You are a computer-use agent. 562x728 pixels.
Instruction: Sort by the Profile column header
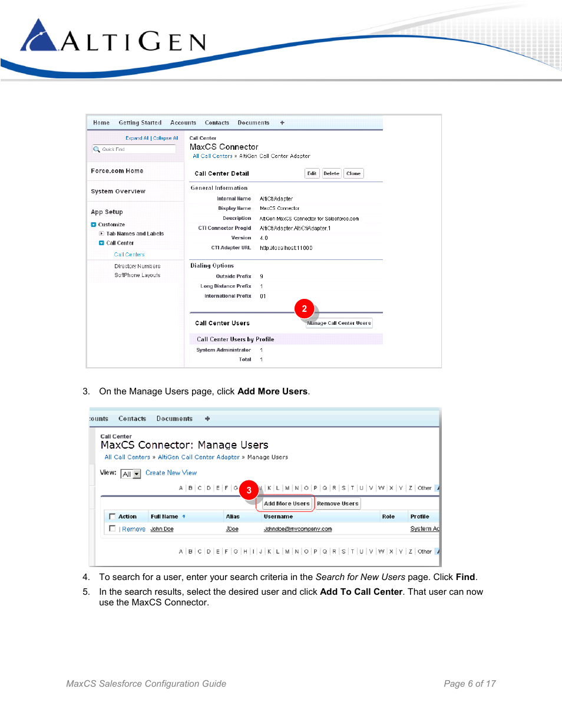pos(419,516)
